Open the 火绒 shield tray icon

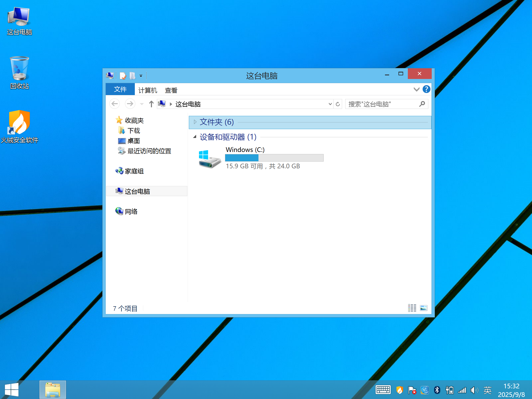pos(400,390)
